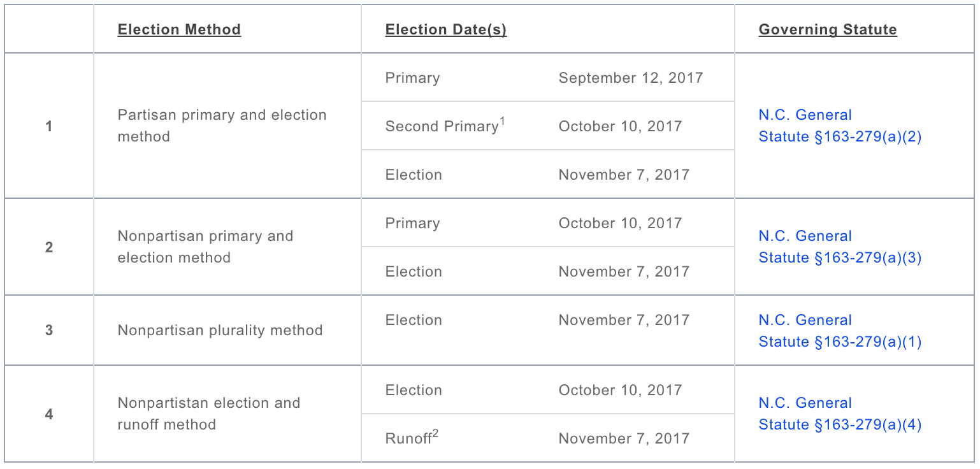The image size is (980, 469).
Task: Click 'Nonpartistan election and runoff method' text
Action: [208, 414]
